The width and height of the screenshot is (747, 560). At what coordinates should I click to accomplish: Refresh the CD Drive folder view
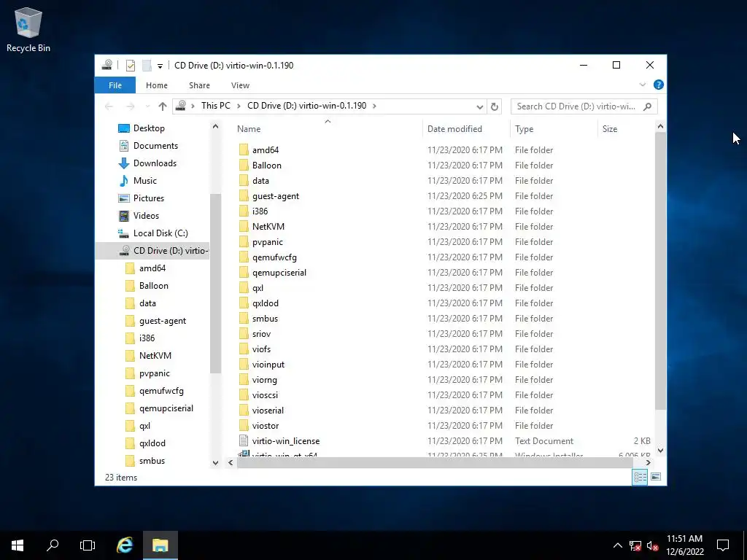(x=495, y=106)
